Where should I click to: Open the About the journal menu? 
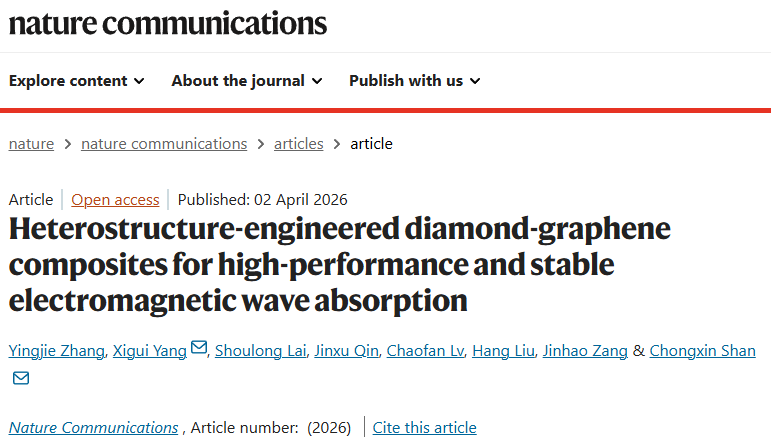247,80
